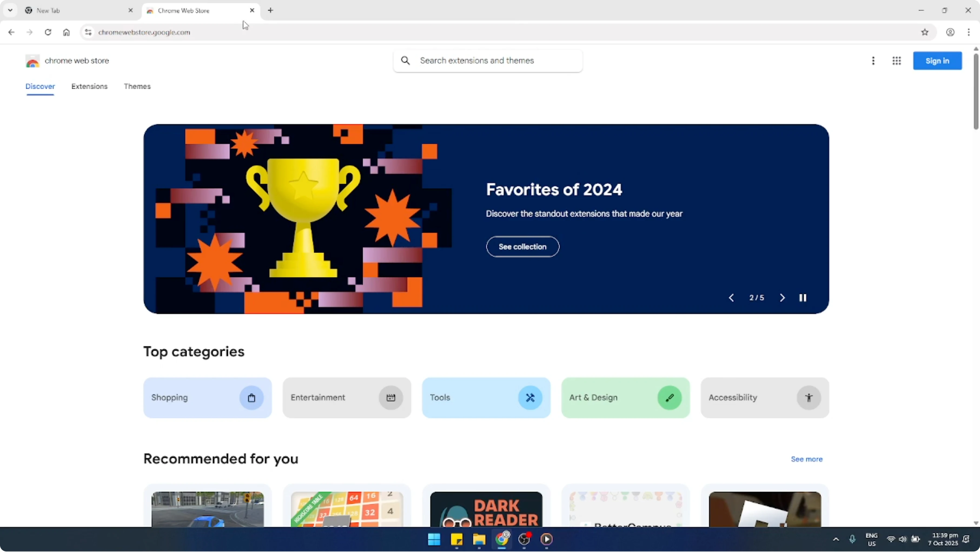
Task: Open the browser home page icon
Action: tap(67, 32)
